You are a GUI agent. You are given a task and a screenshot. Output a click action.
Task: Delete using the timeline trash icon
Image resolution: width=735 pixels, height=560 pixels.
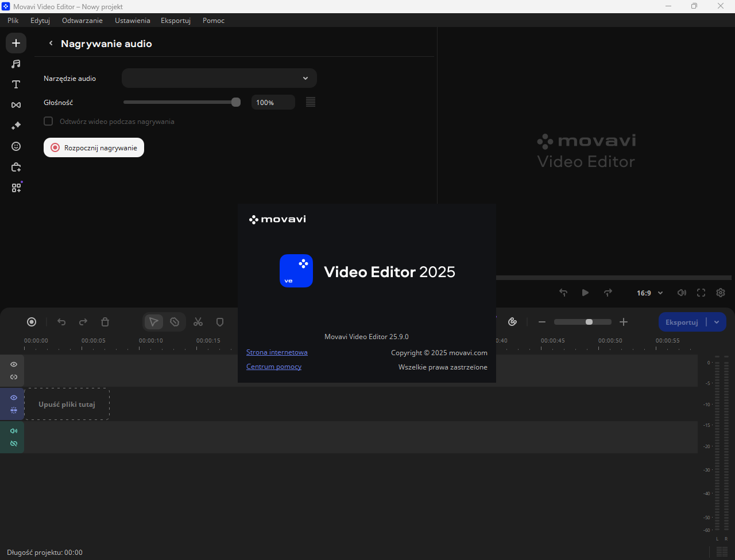(105, 322)
